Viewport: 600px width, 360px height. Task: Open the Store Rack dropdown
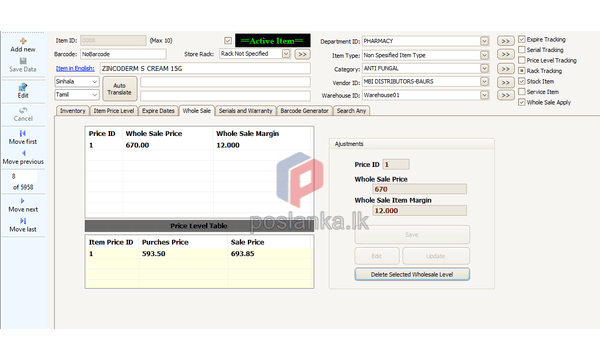pos(286,54)
